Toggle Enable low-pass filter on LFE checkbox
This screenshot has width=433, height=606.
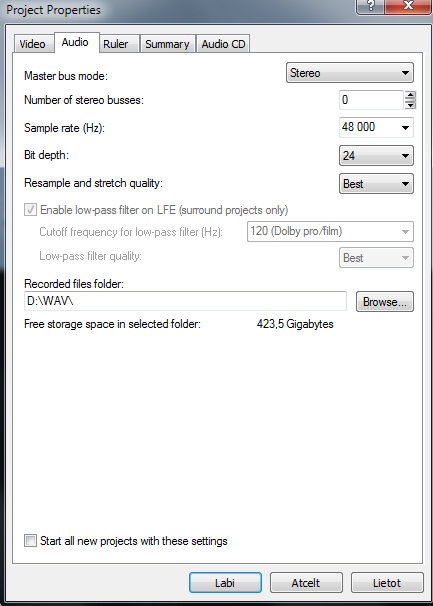click(x=31, y=210)
